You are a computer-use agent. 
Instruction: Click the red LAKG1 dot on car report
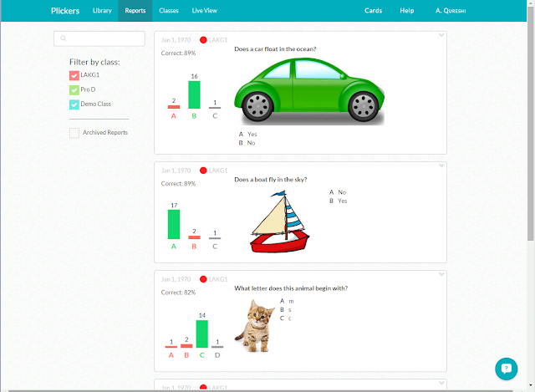tap(203, 40)
